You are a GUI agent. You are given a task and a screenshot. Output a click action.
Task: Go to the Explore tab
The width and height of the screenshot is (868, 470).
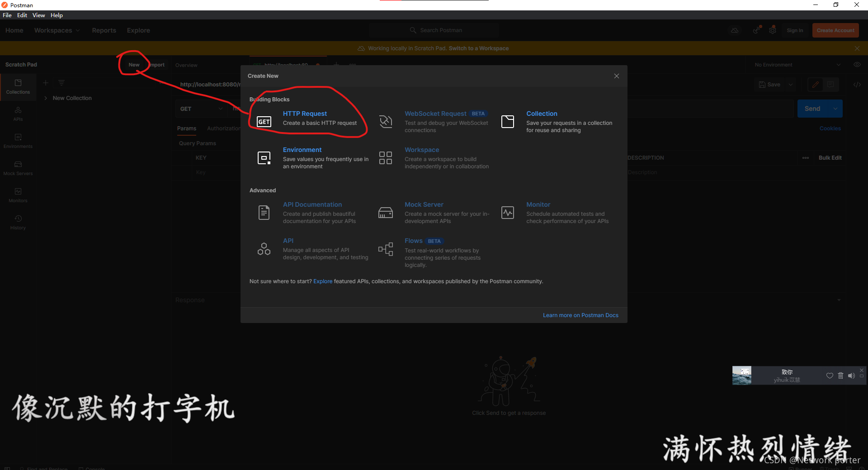[x=138, y=30]
